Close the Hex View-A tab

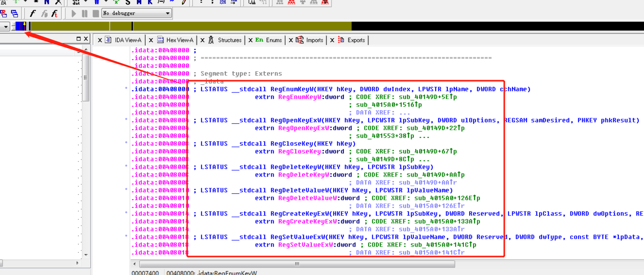coord(151,40)
